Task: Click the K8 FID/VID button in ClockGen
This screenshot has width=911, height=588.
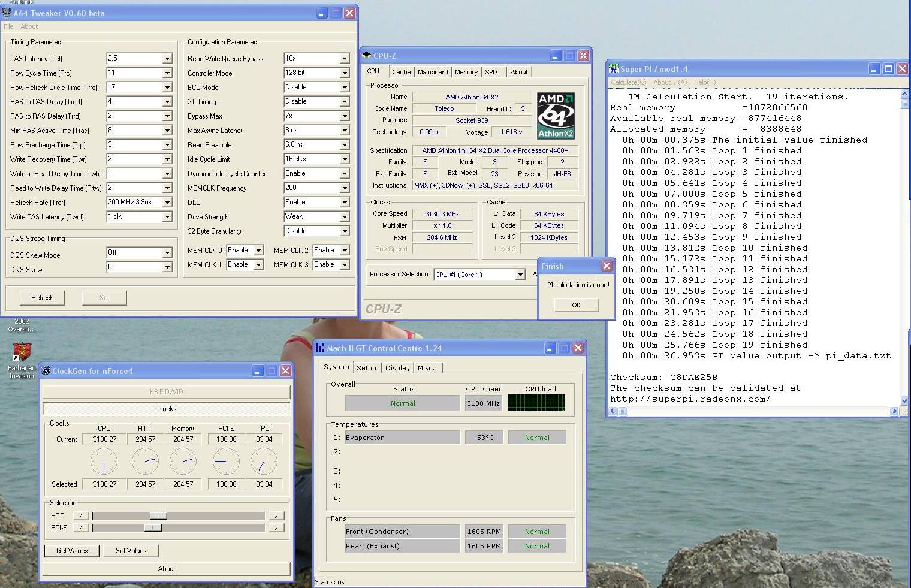Action: tap(167, 392)
